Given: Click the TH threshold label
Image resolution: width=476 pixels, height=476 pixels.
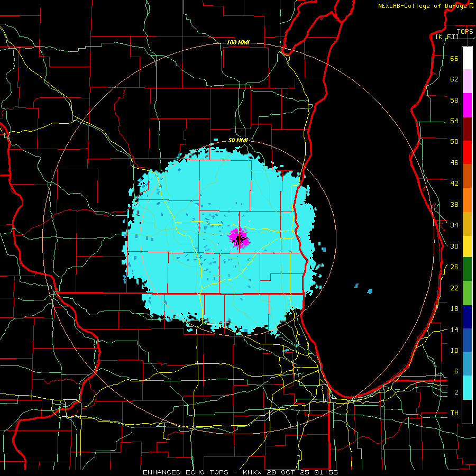Looking at the screenshot, I should pos(454,413).
